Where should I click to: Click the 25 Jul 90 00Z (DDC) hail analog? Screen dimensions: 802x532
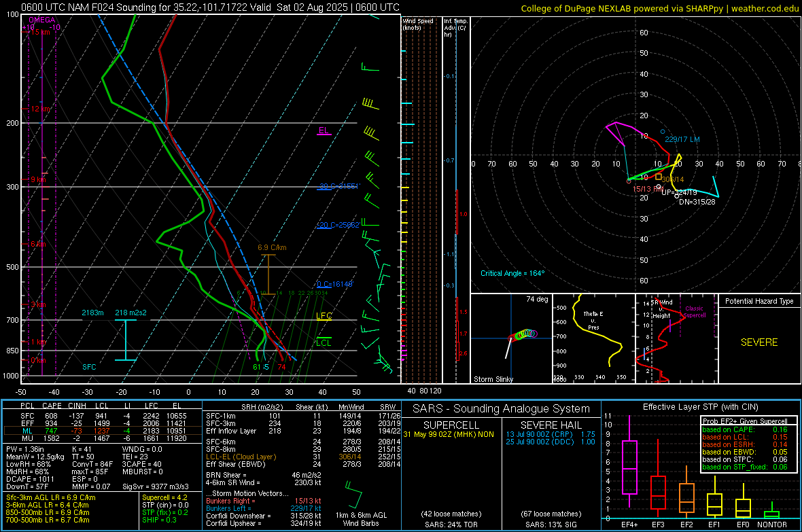pyautogui.click(x=551, y=442)
